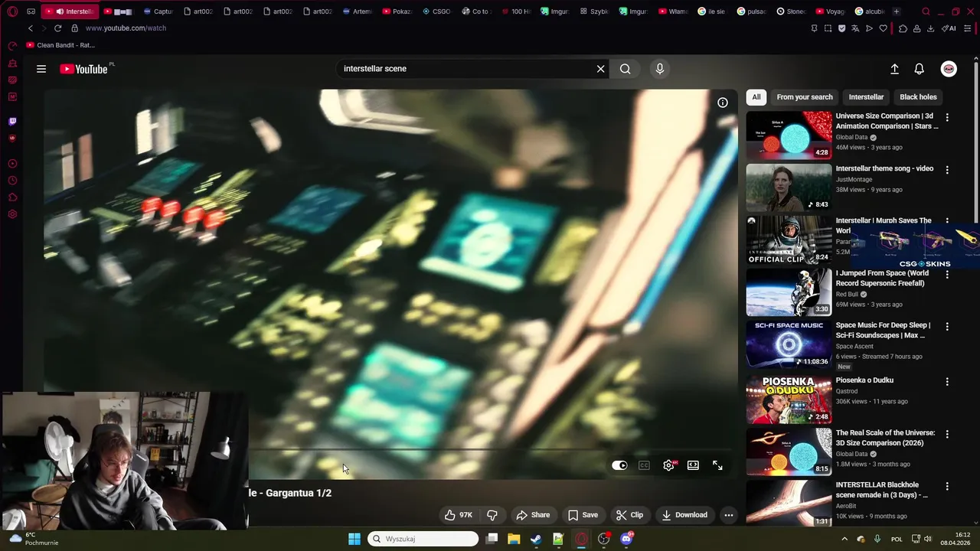Click the Wyszukaj taskbar search box
The height and width of the screenshot is (551, 980).
(x=423, y=539)
